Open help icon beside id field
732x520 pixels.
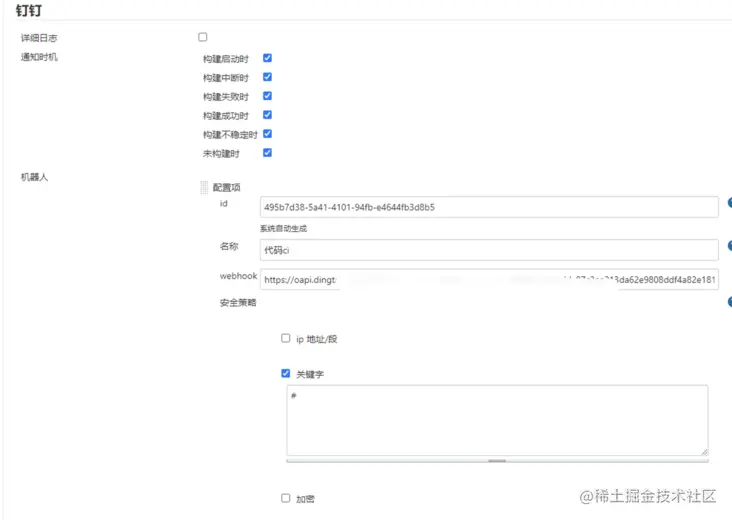[x=730, y=203]
